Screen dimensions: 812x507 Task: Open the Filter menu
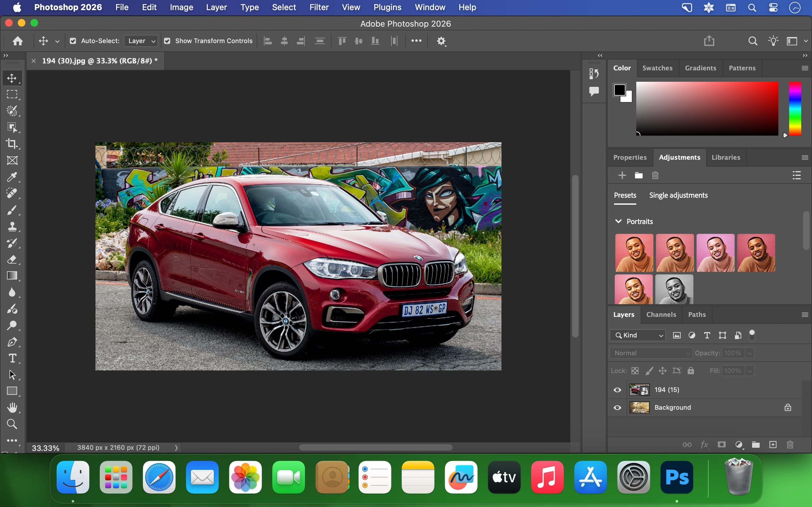point(318,7)
